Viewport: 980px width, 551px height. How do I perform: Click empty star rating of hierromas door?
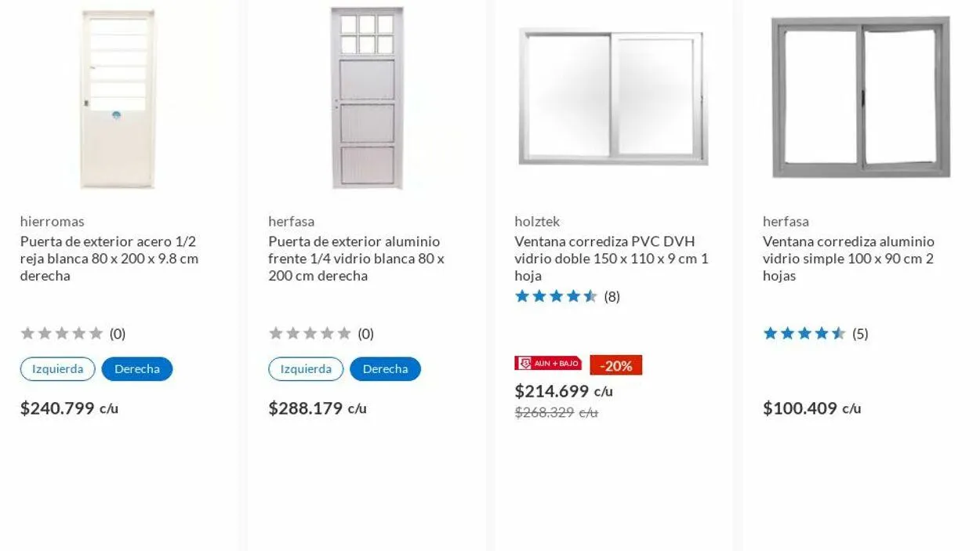coord(62,334)
